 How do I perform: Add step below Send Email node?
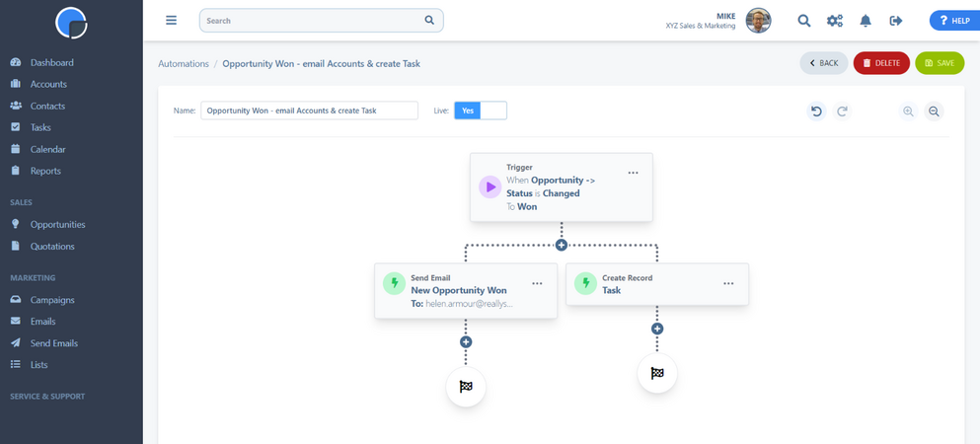click(x=466, y=342)
